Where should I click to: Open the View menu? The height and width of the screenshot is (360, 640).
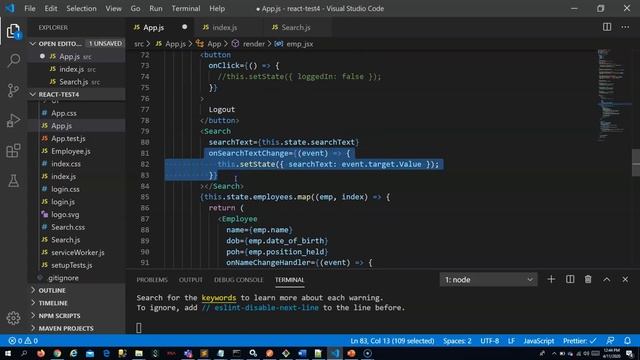(113, 8)
